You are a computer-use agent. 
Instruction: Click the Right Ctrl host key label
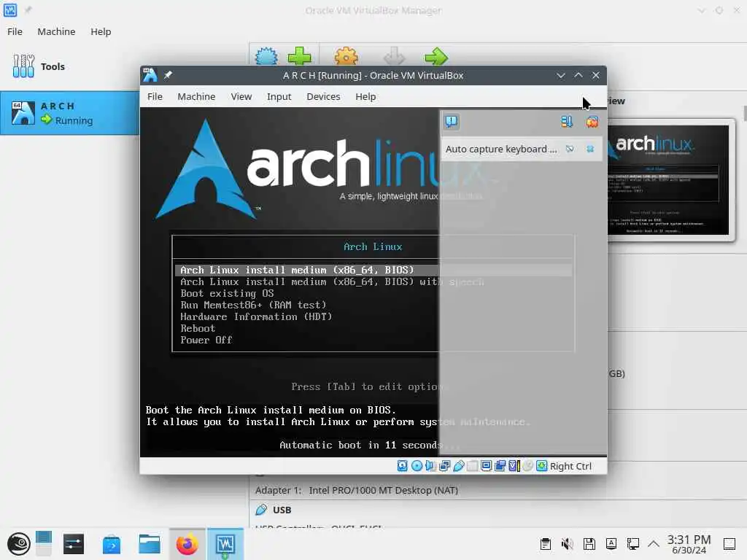click(x=570, y=466)
